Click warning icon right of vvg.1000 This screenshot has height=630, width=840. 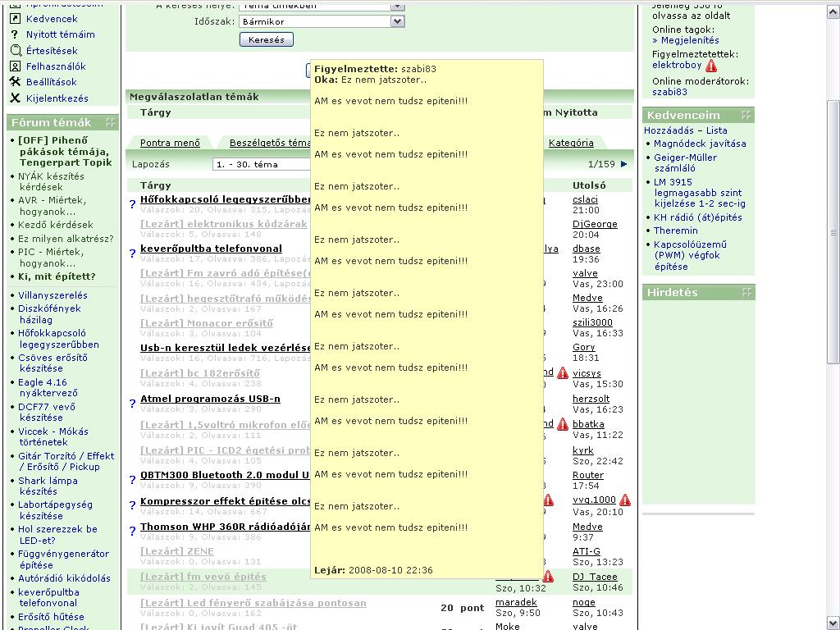click(x=624, y=500)
